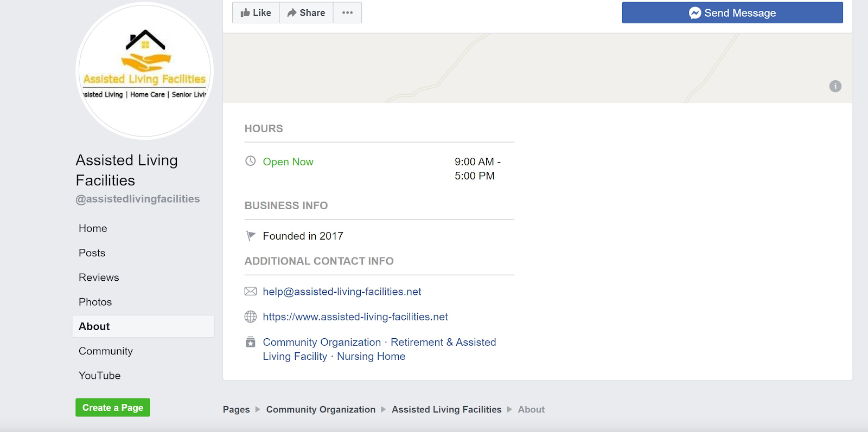The width and height of the screenshot is (868, 432).
Task: Click the Like button
Action: [256, 12]
